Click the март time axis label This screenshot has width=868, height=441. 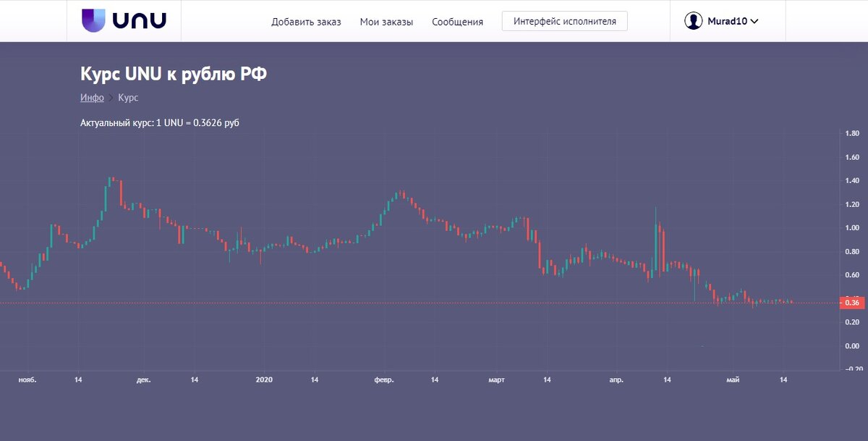coord(496,379)
